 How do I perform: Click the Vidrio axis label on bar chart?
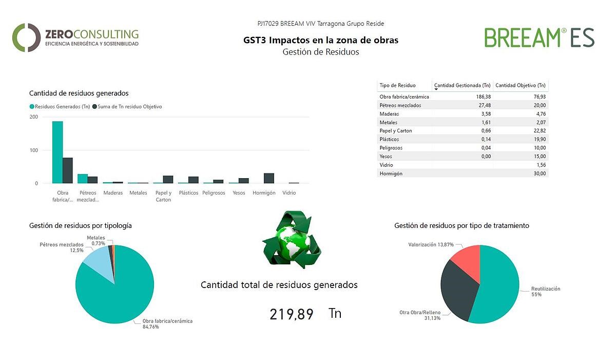coord(289,193)
